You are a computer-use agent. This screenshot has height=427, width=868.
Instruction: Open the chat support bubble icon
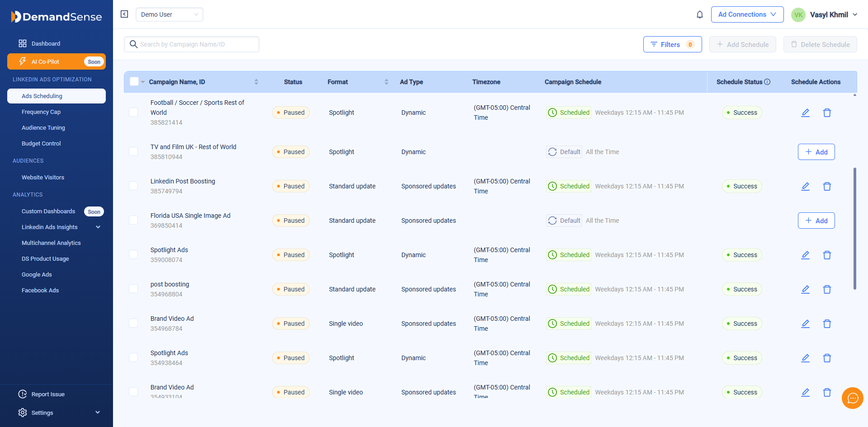point(853,398)
